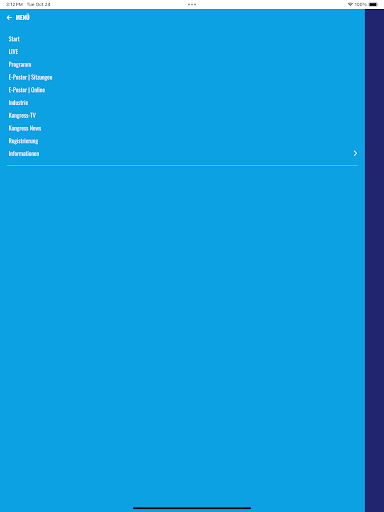Open Kongress News
Screen dimensions: 384x512
point(25,128)
